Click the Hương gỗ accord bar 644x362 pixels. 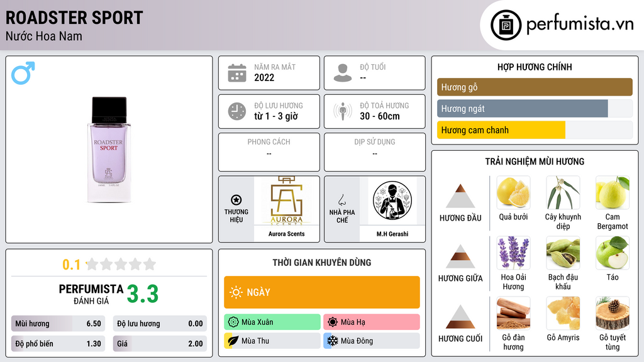click(535, 87)
